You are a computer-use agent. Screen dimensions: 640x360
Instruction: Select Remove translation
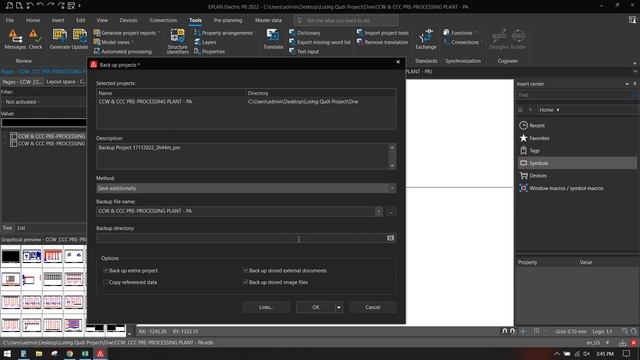point(382,42)
